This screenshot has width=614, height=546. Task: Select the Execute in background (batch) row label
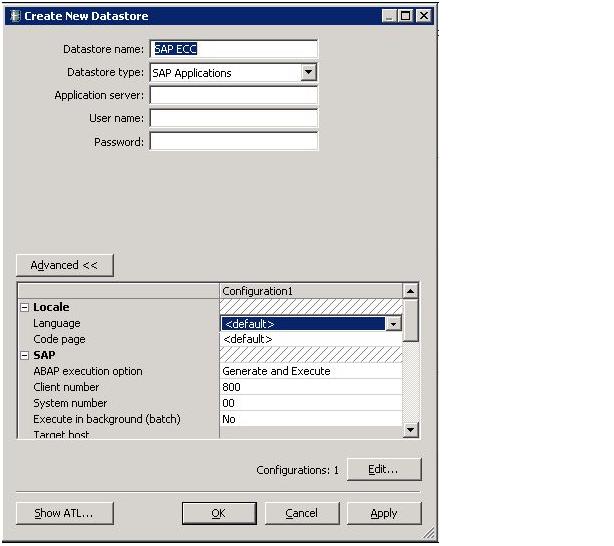pyautogui.click(x=107, y=419)
